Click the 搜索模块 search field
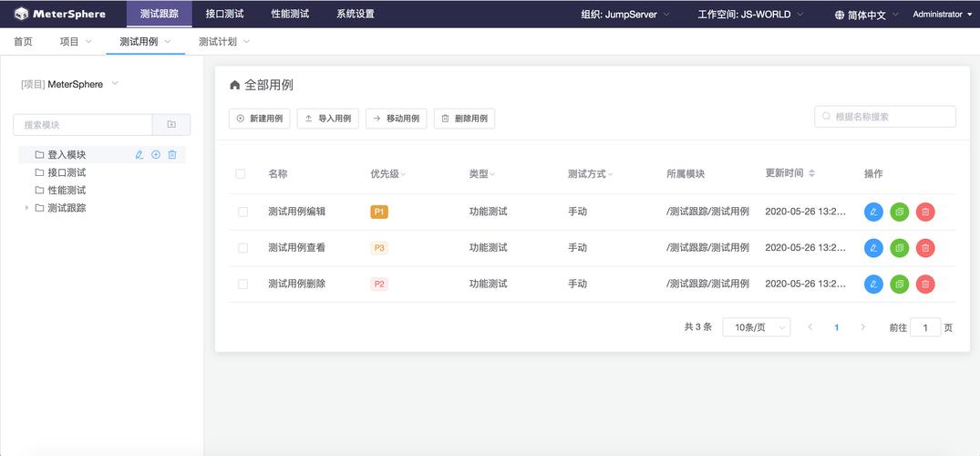 pyautogui.click(x=82, y=124)
